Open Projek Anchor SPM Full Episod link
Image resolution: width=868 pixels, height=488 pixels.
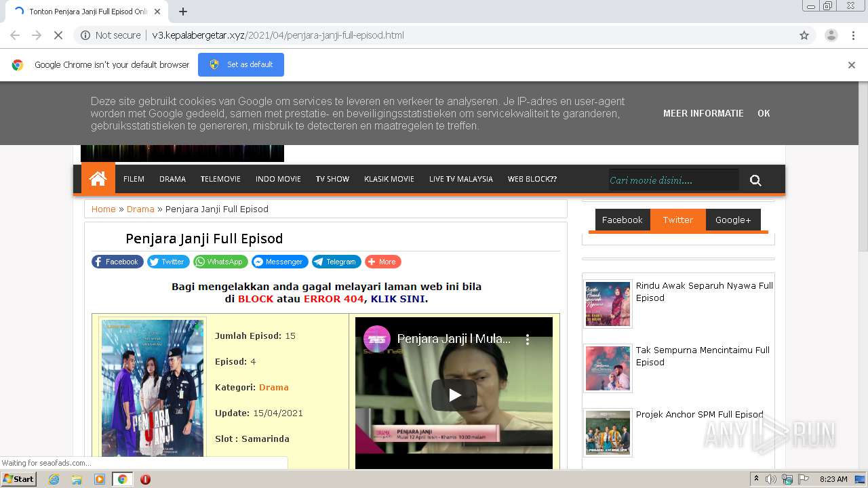pos(700,414)
